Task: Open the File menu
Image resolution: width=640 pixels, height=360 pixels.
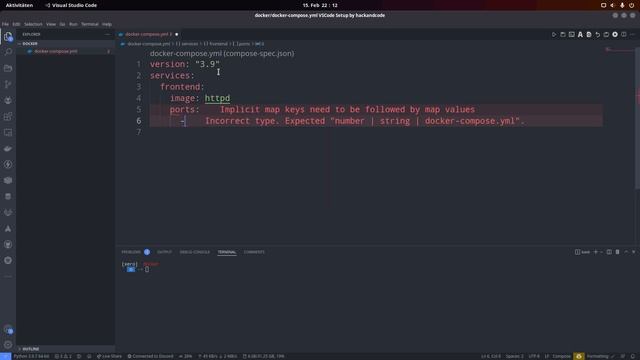Action: point(5,24)
